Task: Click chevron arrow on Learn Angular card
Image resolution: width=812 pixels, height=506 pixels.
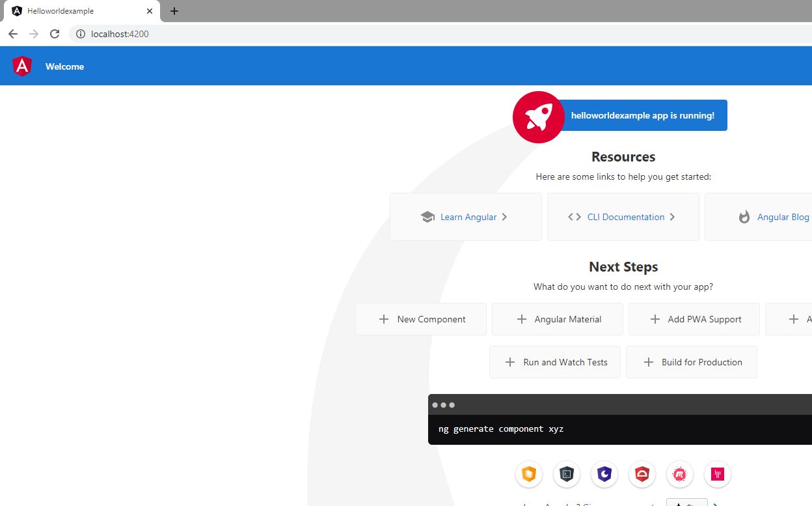Action: point(504,217)
